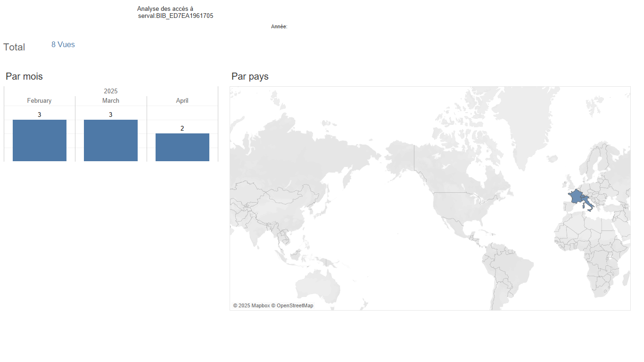The height and width of the screenshot is (362, 644).
Task: Click the 'Par mois' heading
Action: pos(24,76)
